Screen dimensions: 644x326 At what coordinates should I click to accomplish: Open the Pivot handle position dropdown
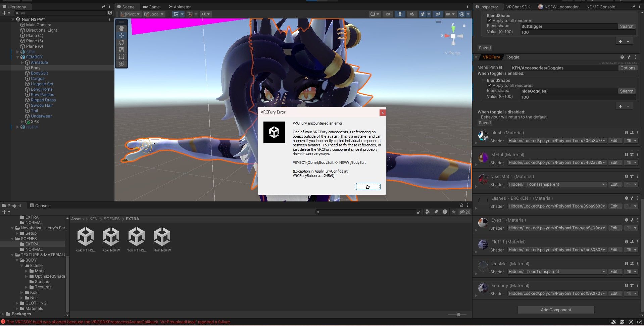(130, 14)
